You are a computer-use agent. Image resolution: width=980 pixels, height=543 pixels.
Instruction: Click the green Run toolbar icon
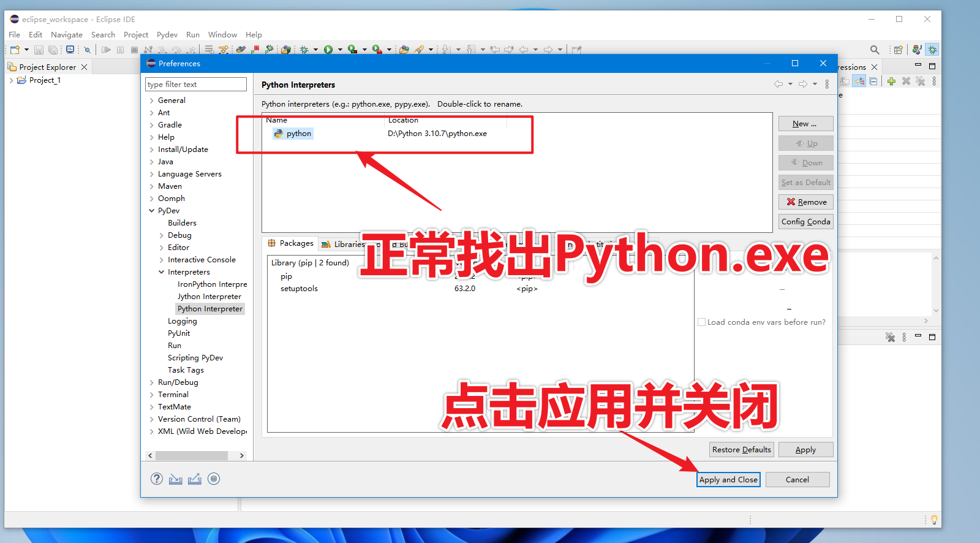click(328, 50)
